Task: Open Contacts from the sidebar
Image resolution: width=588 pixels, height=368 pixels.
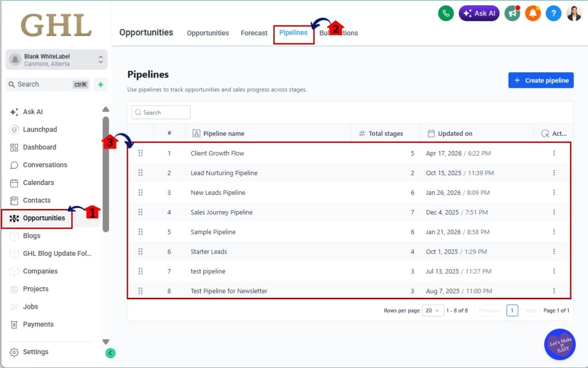Action: (x=37, y=200)
